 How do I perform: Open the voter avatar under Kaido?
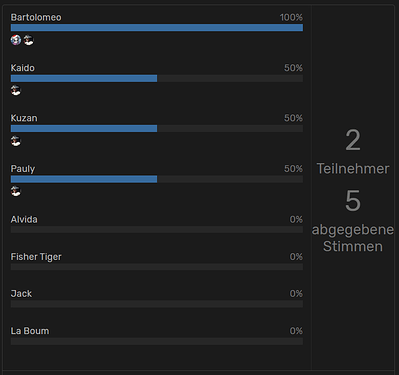tap(16, 90)
